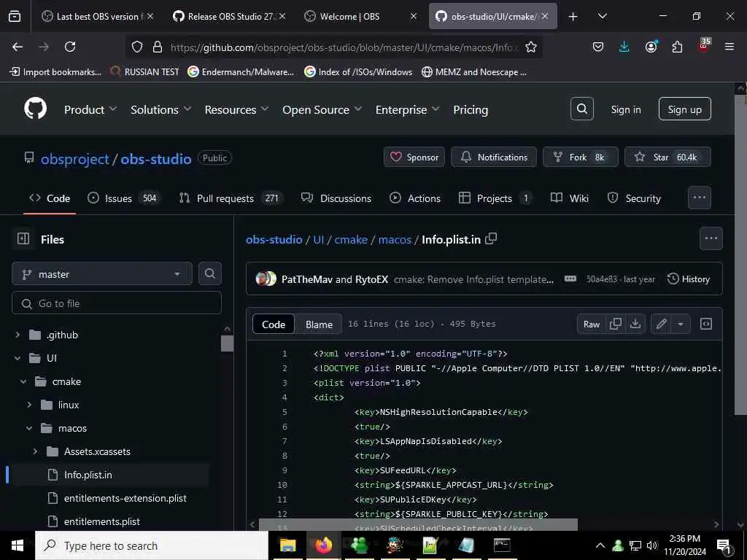Screen dimensions: 747x560
Task: Click the Firefox taskbar icon
Action: click(323, 545)
